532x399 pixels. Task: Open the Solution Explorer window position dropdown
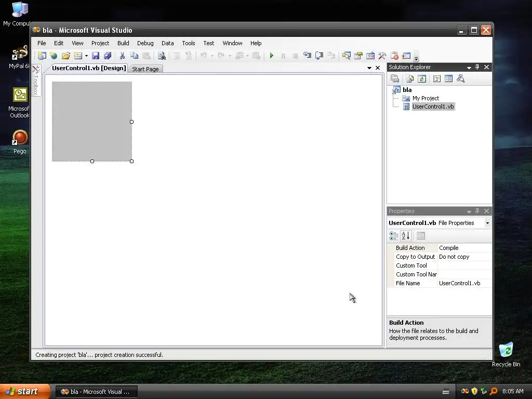pos(469,68)
